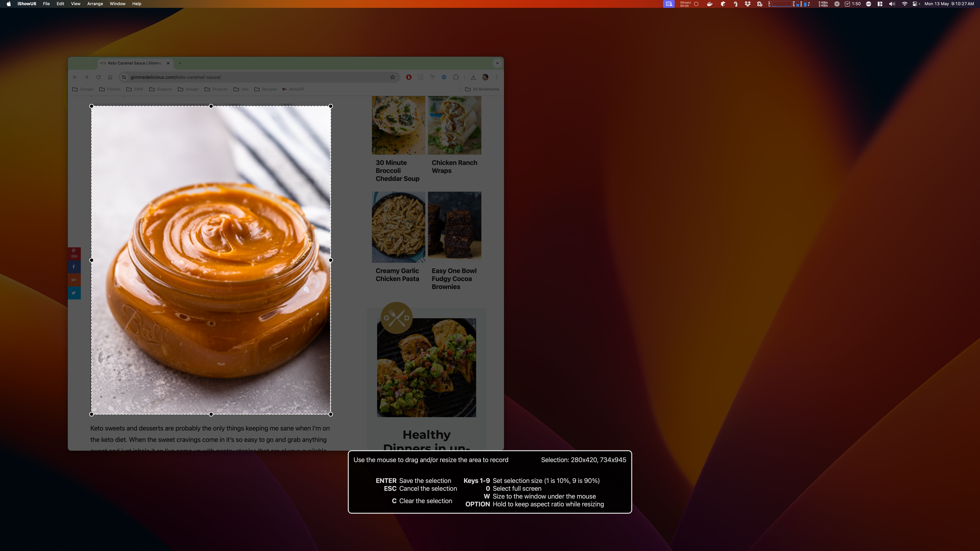Open Easy One Bowl Fudgy Cocoa Brownies link
Screen dimensions: 980x551
(x=454, y=279)
